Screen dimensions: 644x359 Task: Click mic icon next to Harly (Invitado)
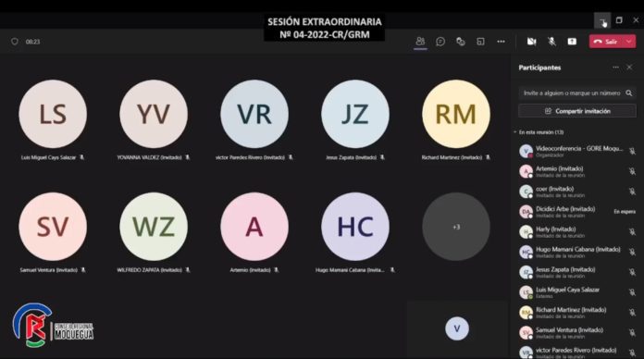click(632, 231)
